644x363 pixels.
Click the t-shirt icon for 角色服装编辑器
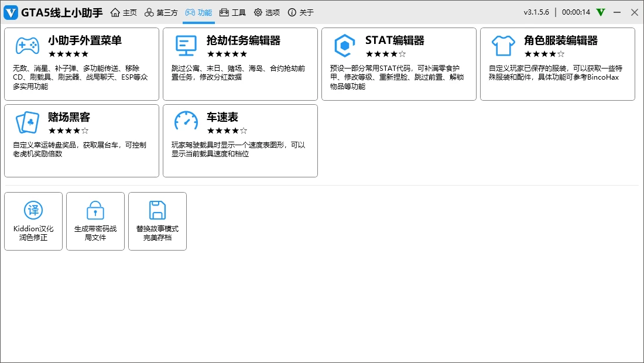pyautogui.click(x=503, y=46)
